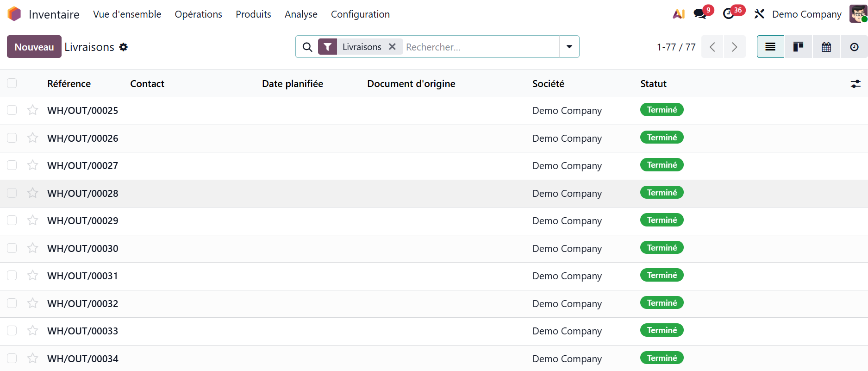
Task: Star the WH/OUT/00034 delivery
Action: click(32, 358)
